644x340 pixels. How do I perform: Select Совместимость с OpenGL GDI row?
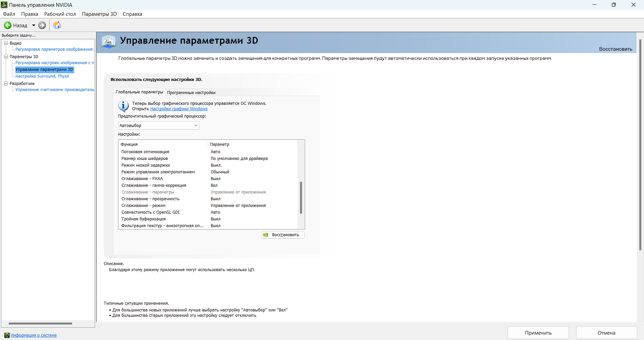pyautogui.click(x=208, y=212)
